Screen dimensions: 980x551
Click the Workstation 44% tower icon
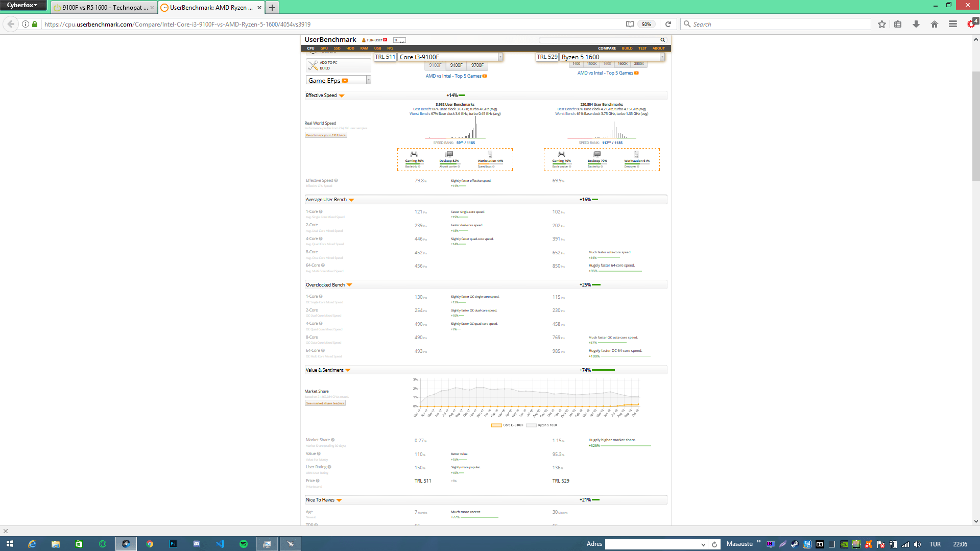490,154
